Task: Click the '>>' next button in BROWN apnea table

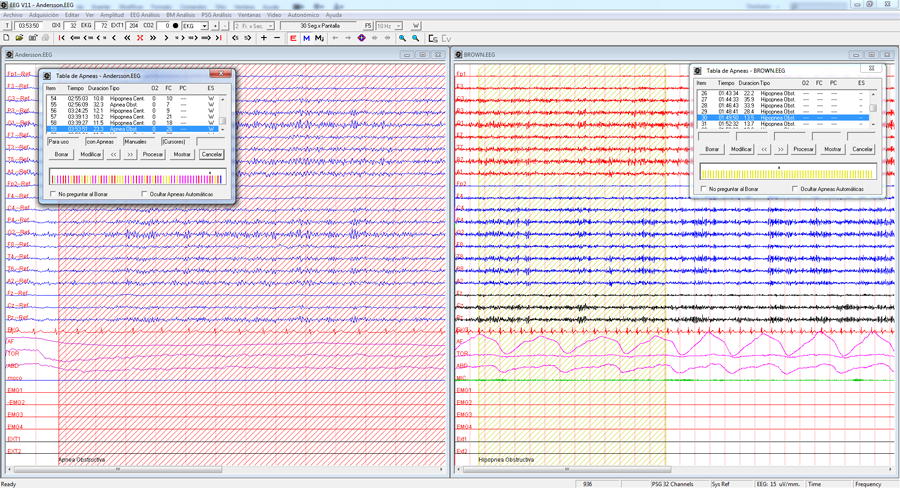Action: click(781, 149)
